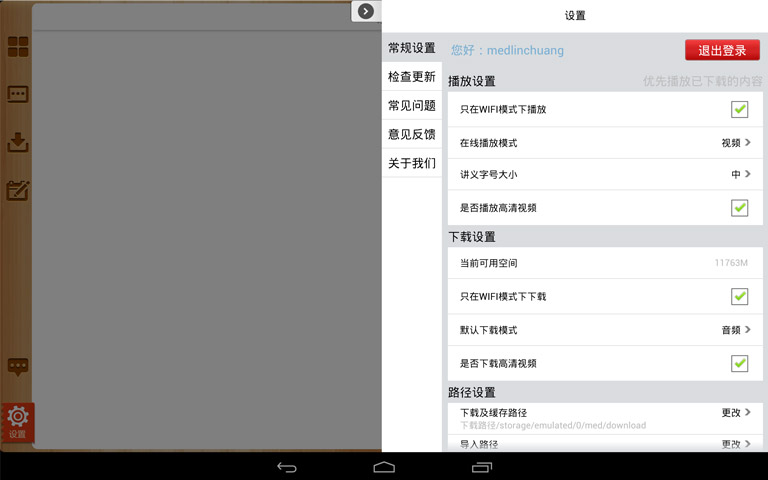Open the grid home icon in sidebar
Image resolution: width=768 pixels, height=480 pixels.
point(18,47)
